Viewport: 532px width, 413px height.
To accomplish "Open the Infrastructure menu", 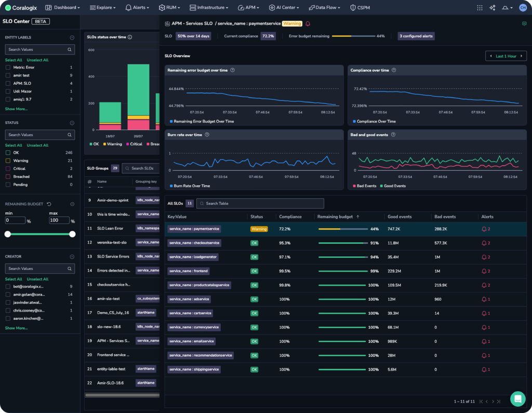I will pos(209,7).
